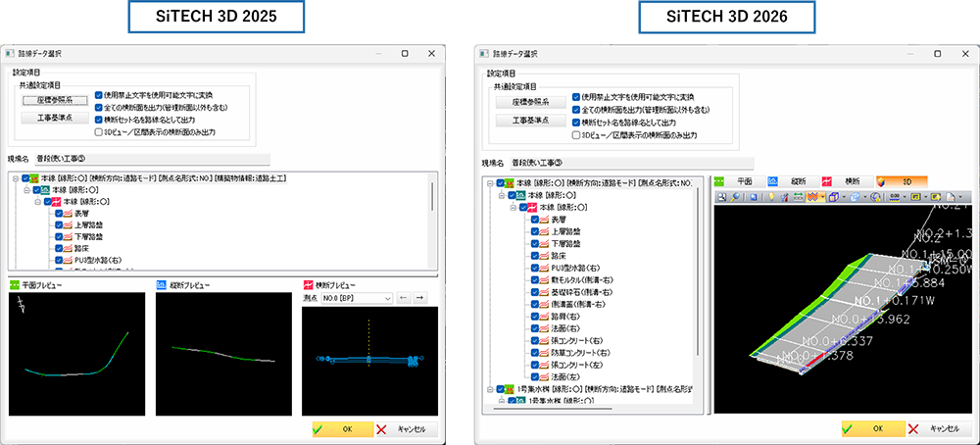Open the dropdown arrow next to wave surface icon

[x=822, y=197]
